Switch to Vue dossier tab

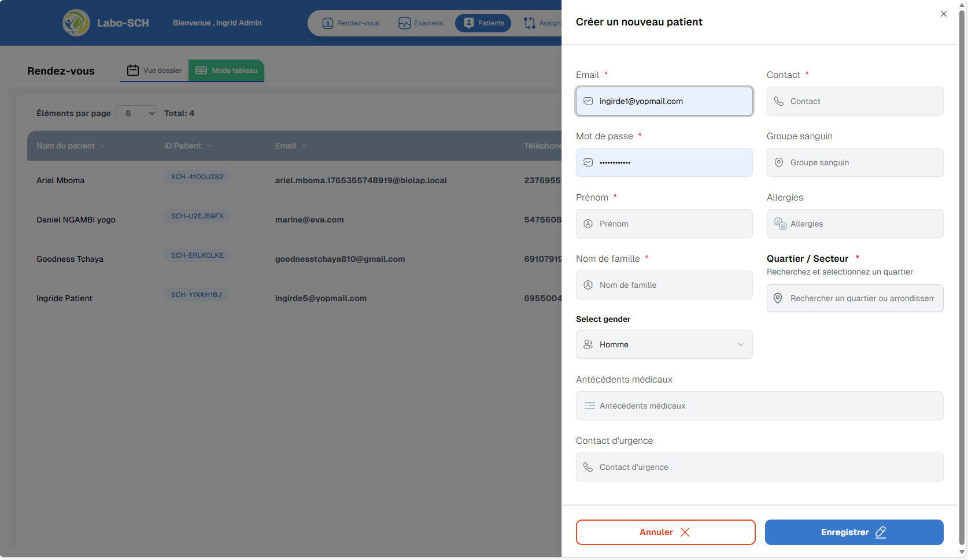point(154,71)
